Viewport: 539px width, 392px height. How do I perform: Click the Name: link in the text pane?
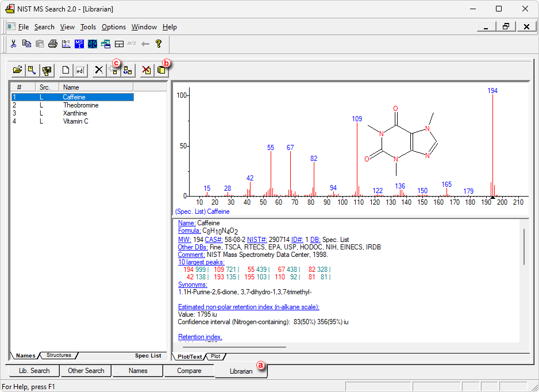click(x=187, y=223)
